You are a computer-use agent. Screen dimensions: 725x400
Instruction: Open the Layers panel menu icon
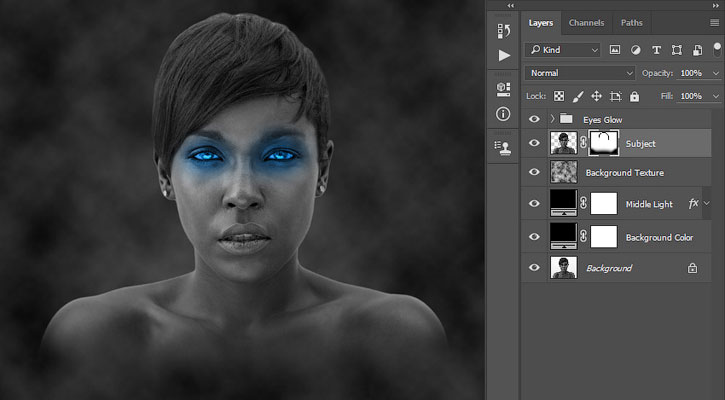(x=714, y=23)
